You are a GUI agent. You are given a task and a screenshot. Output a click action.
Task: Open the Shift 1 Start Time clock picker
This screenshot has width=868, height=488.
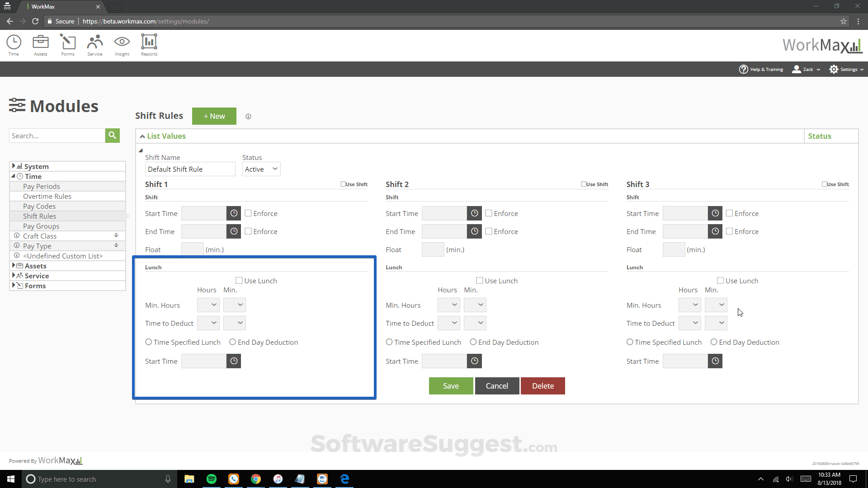(233, 213)
